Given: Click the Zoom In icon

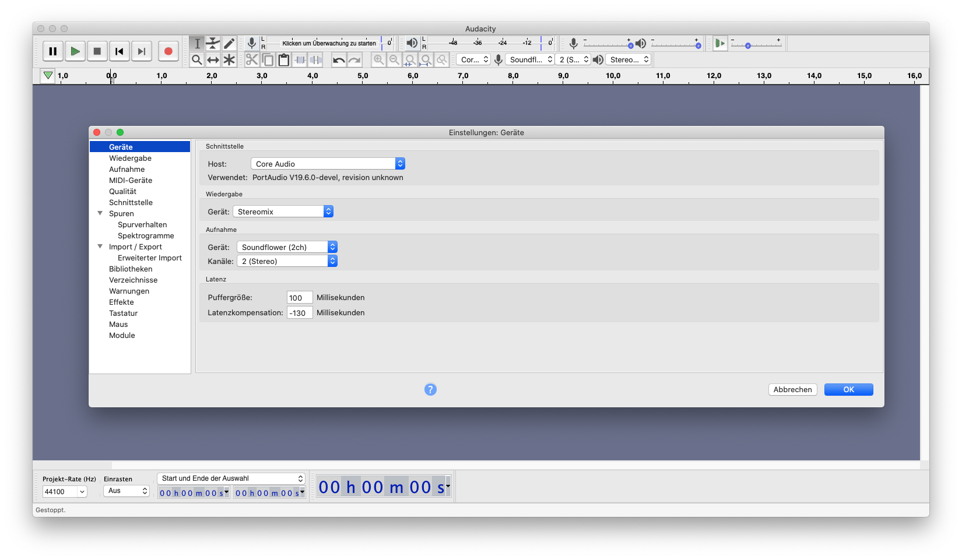Looking at the screenshot, I should [378, 59].
